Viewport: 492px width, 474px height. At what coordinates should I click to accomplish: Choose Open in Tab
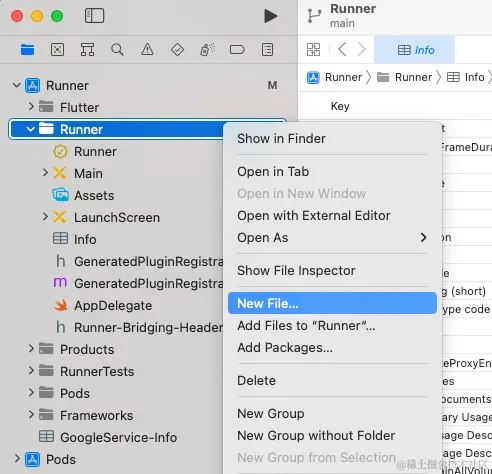tap(332, 172)
